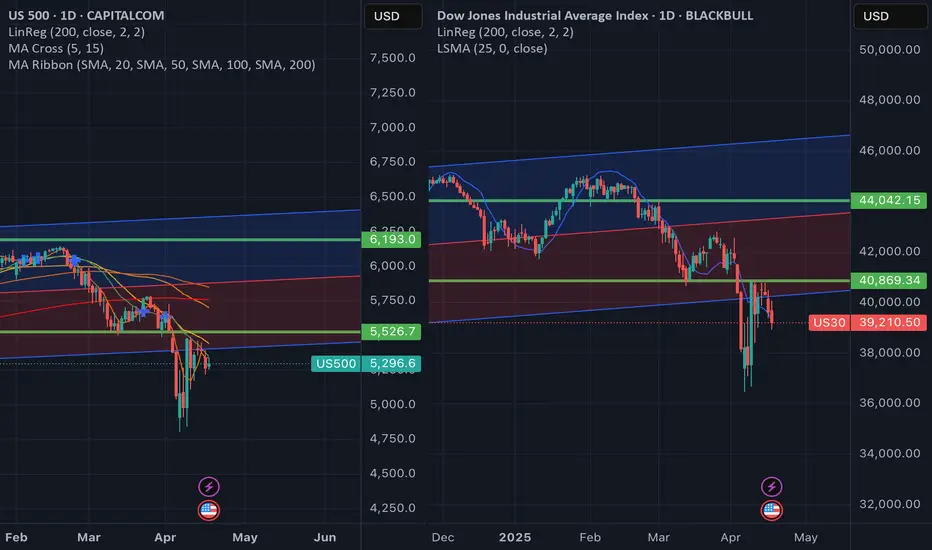The image size is (932, 550).
Task: Click the 5,526.7 green price label
Action: click(391, 332)
